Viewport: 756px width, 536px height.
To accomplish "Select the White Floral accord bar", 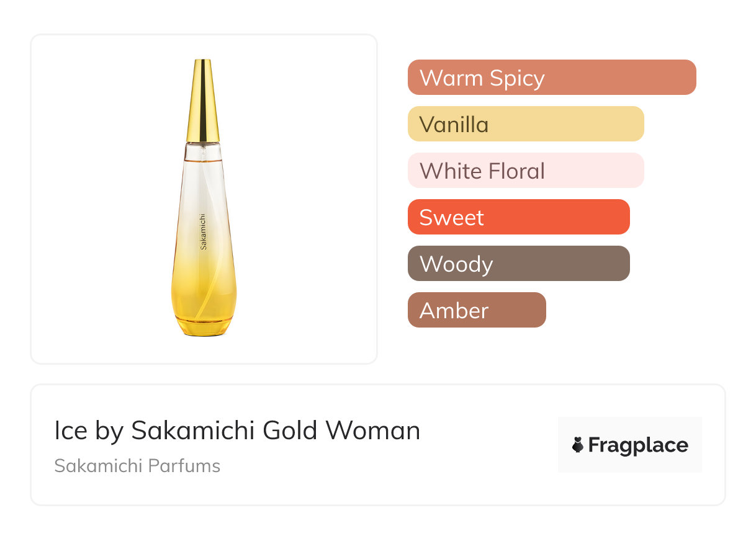I will coord(525,171).
